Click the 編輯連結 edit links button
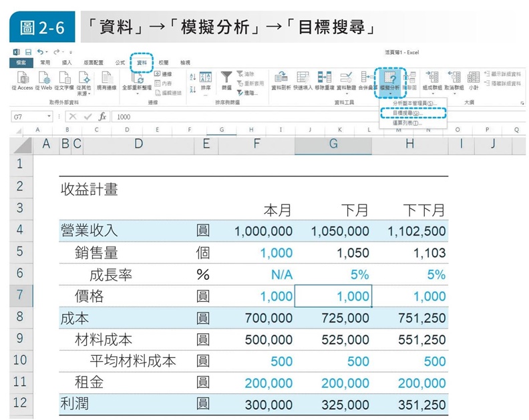This screenshot has height=420, width=529. pyautogui.click(x=168, y=93)
